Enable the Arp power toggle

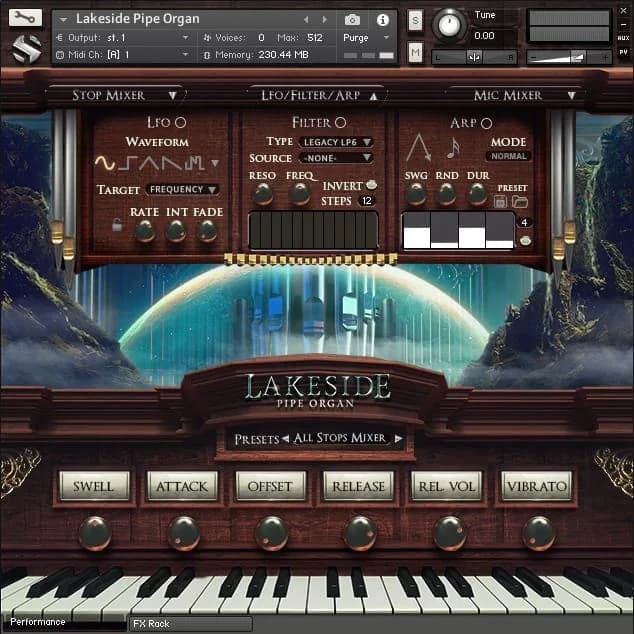[486, 123]
